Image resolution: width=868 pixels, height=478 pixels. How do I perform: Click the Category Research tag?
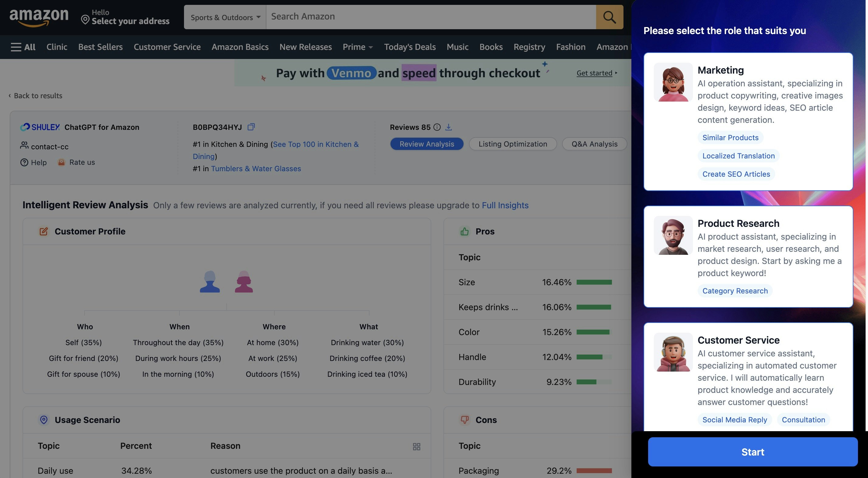[x=735, y=291]
